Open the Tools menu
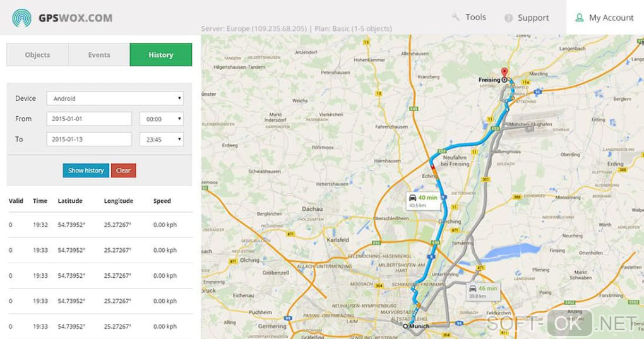The image size is (644, 339). click(469, 17)
